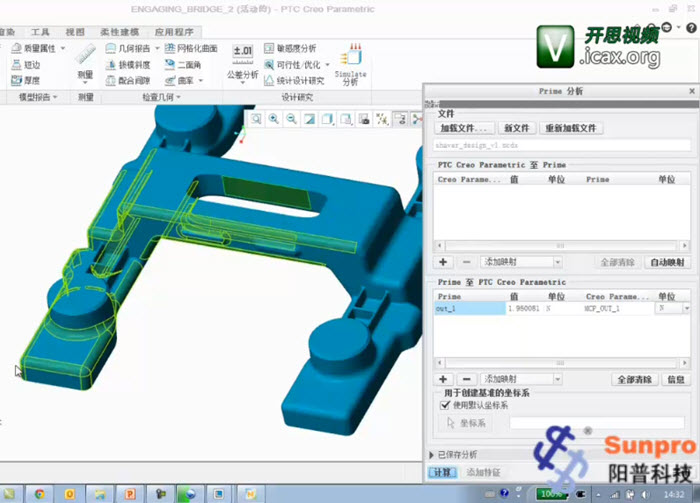700x503 pixels.
Task: Toggle the 使用默认坐标系 checkbox
Action: click(x=445, y=405)
